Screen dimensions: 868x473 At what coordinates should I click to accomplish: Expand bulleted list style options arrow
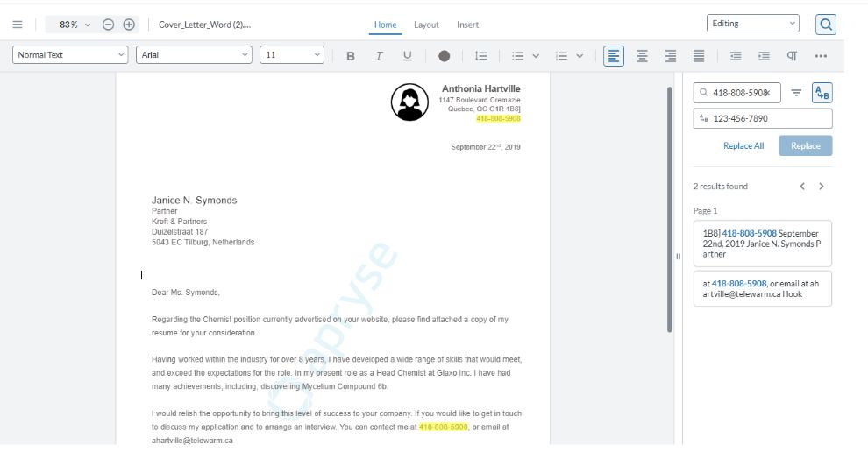(x=536, y=56)
